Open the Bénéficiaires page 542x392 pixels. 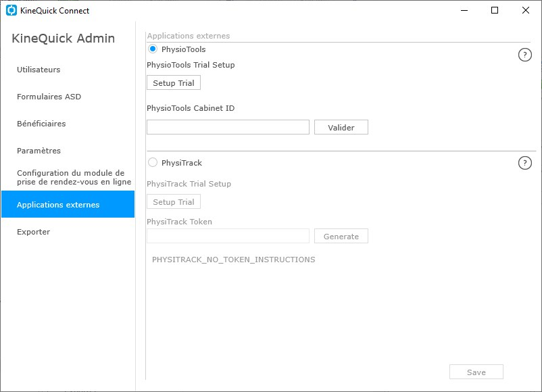click(x=41, y=124)
